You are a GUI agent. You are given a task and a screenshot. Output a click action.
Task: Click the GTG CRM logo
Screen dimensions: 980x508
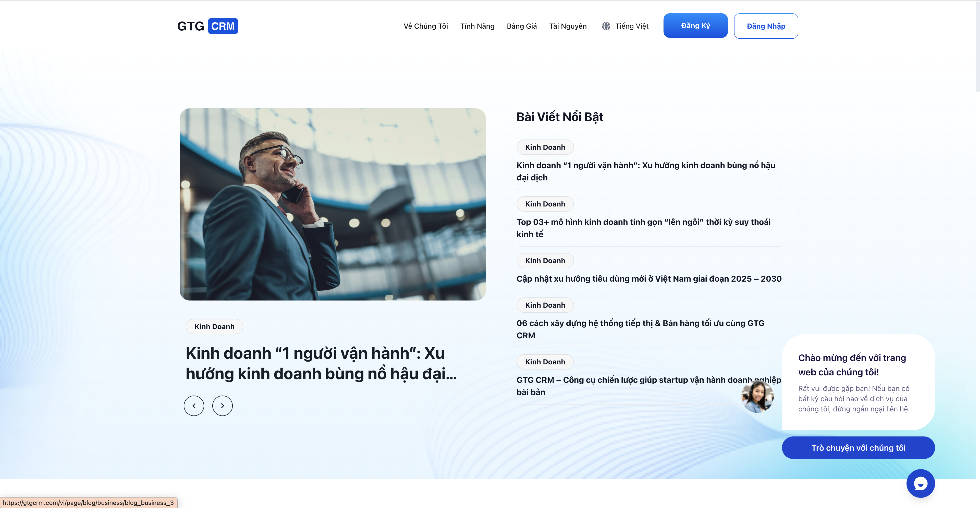(207, 26)
